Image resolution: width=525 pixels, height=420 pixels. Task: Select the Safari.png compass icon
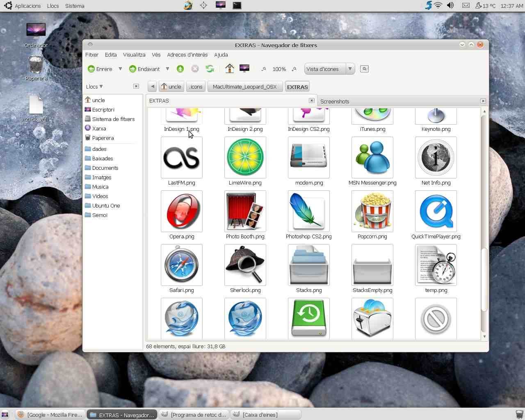182,265
